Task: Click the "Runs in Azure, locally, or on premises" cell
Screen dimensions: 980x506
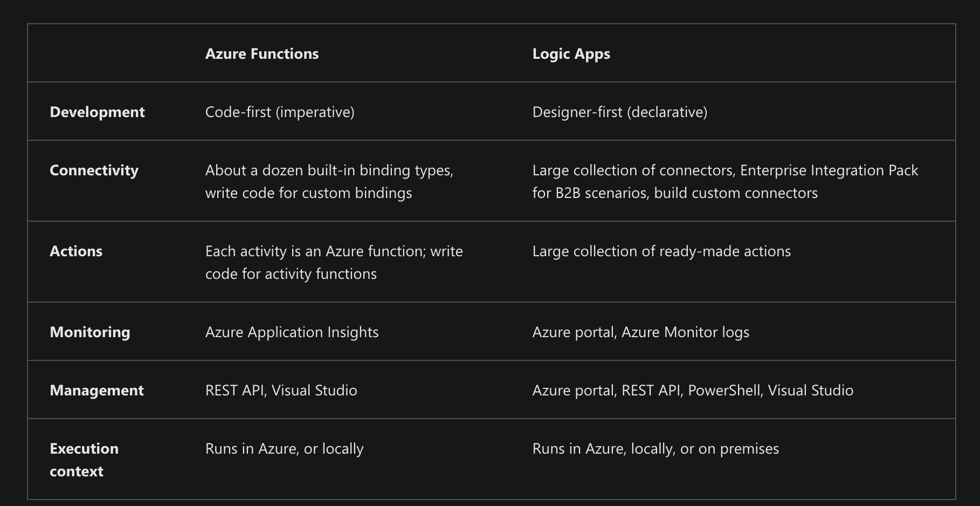Action: [655, 449]
